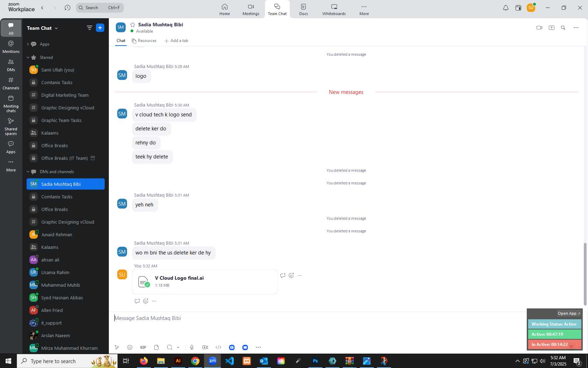
Task: Open Junaid Rehman chat
Action: click(x=66, y=234)
